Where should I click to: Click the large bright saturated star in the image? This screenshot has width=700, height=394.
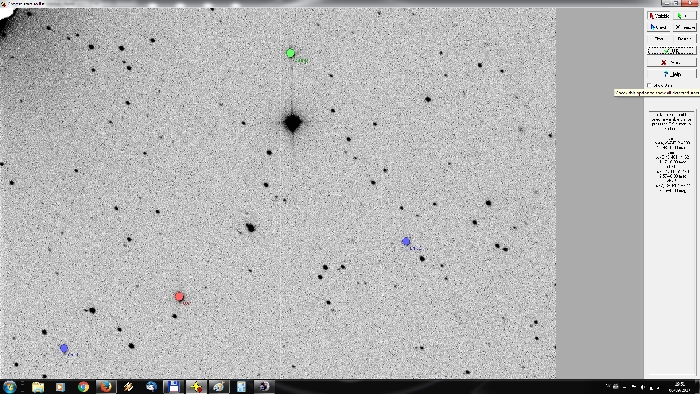point(292,122)
